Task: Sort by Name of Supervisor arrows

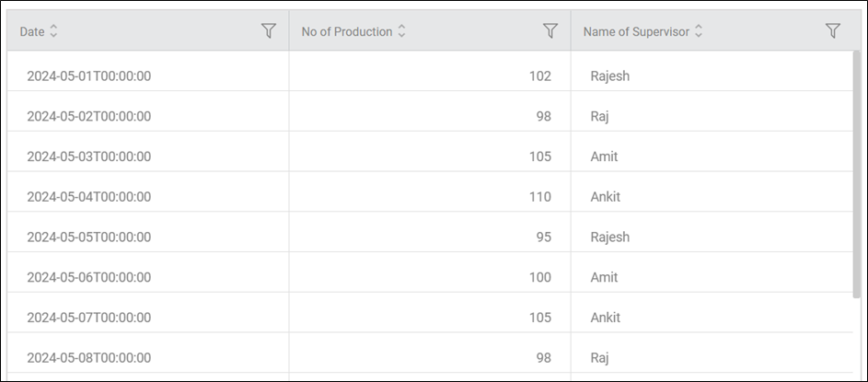Action: point(698,31)
